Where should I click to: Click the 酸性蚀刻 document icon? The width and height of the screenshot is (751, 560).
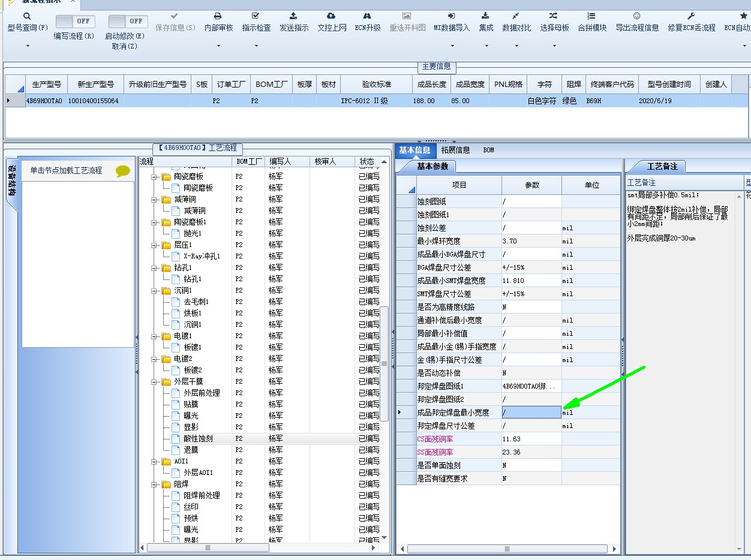[176, 439]
